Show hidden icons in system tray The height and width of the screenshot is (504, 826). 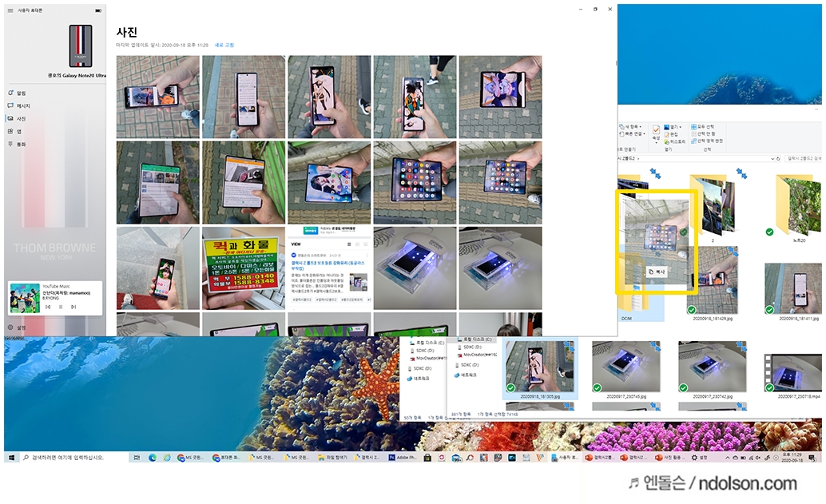tap(728, 458)
